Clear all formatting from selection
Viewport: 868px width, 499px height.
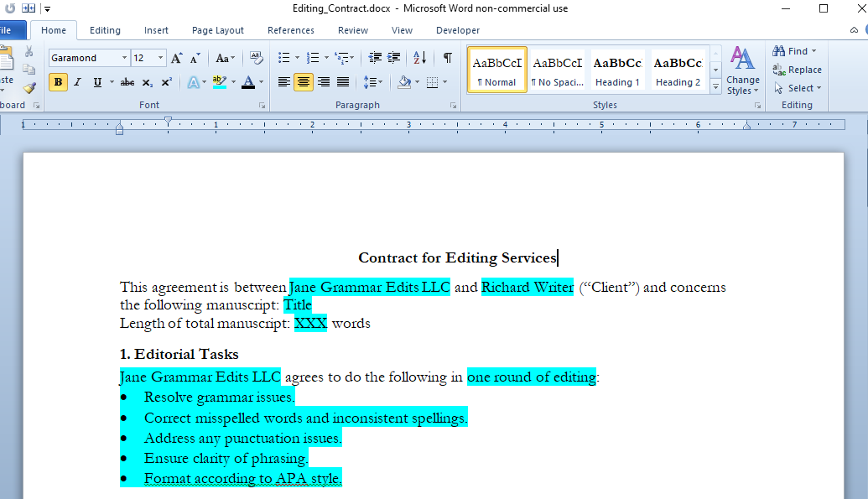tap(256, 58)
